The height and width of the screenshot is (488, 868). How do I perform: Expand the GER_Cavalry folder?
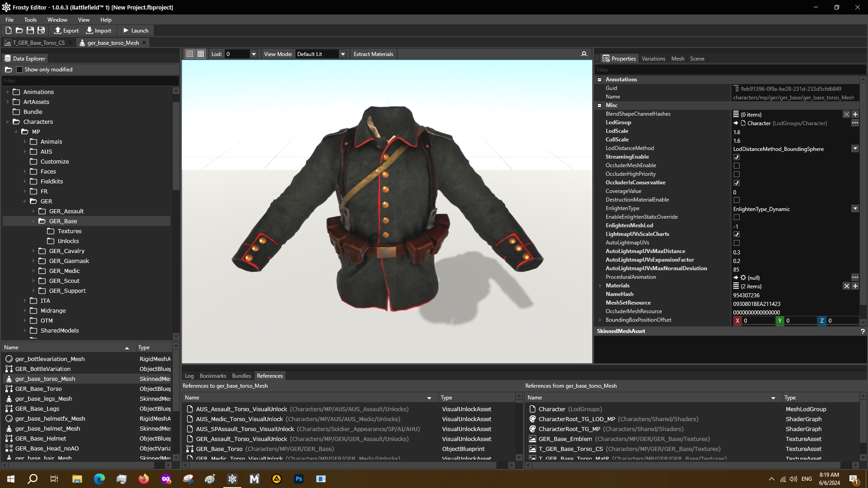coord(33,251)
